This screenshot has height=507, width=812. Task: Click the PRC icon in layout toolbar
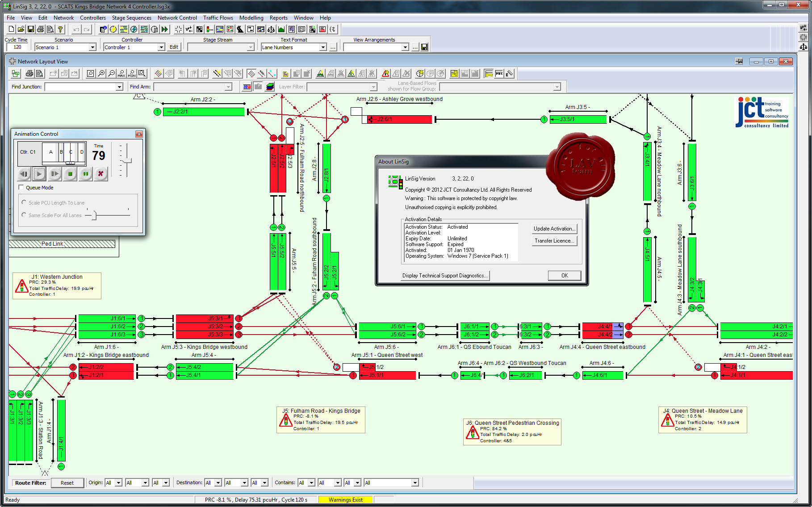coord(499,73)
